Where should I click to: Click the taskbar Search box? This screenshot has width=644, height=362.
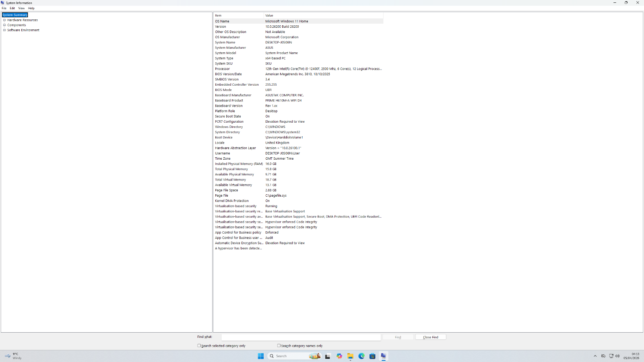pyautogui.click(x=294, y=356)
